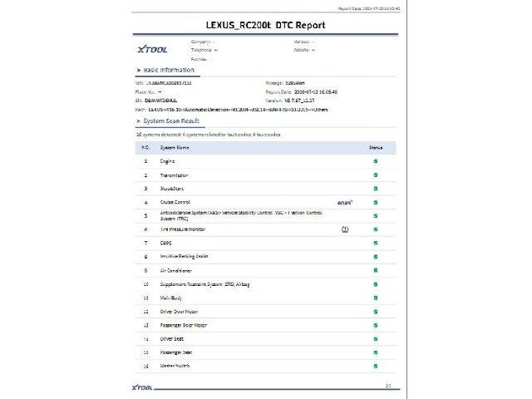Click the tire pressure warning icon in row 6
This screenshot has height=399, width=532.
coord(345,229)
